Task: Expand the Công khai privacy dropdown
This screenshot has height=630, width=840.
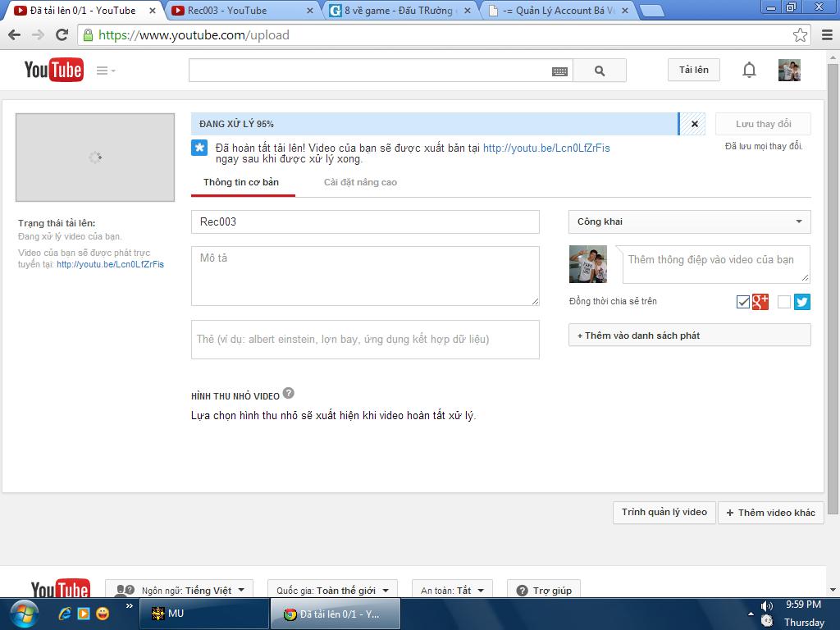Action: 689,221
